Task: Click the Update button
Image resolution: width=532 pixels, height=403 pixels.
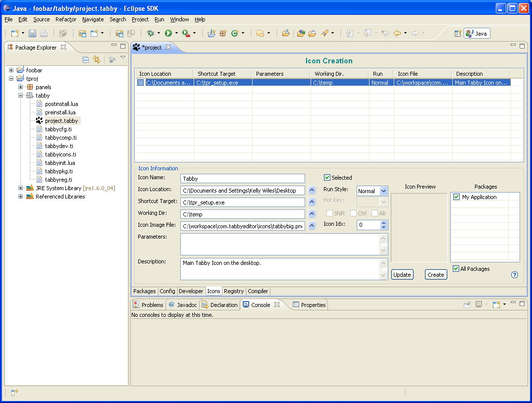Action: 402,275
